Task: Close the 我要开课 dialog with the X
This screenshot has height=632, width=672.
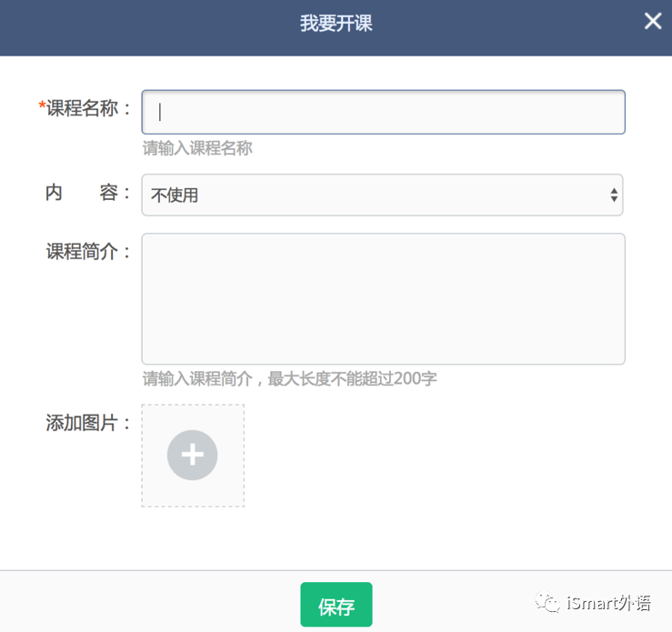Action: click(653, 21)
